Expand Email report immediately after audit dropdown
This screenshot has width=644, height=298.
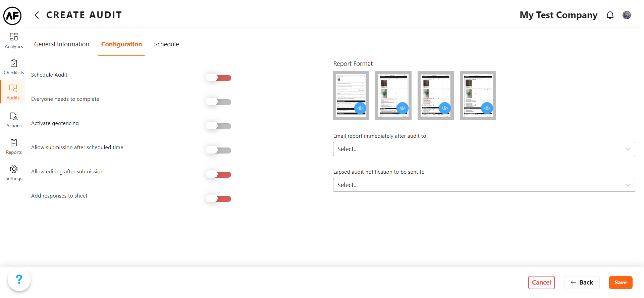click(x=484, y=149)
